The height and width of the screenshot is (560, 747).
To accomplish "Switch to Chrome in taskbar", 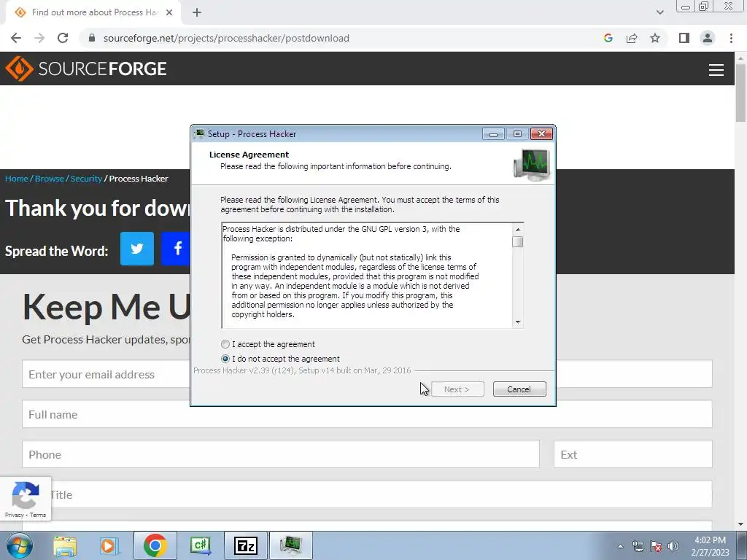I will pos(155,545).
